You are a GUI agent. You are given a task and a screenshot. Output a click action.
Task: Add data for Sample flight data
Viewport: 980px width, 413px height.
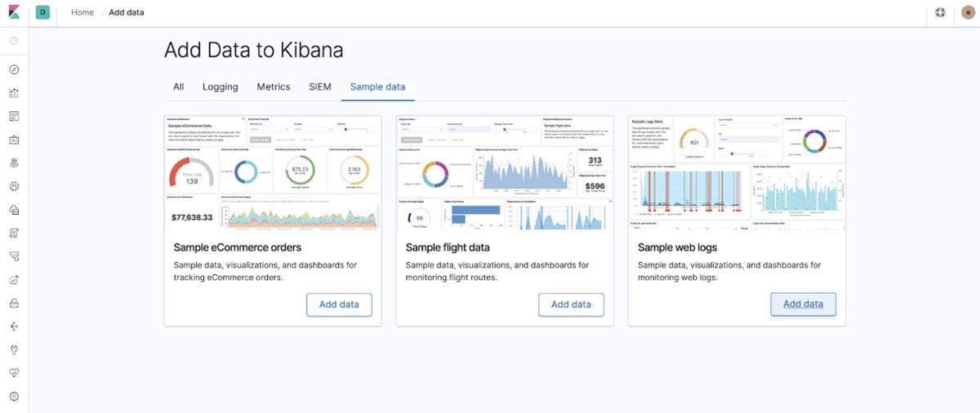coord(571,304)
